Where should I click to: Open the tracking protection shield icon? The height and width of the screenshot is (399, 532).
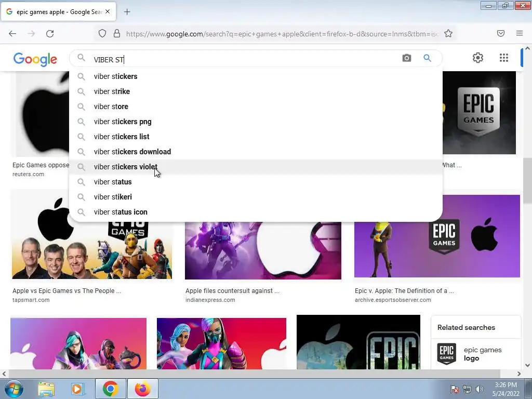pos(102,34)
